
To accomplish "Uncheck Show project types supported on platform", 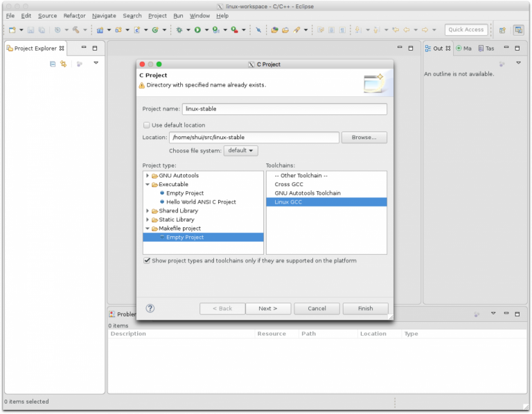I will pos(147,261).
